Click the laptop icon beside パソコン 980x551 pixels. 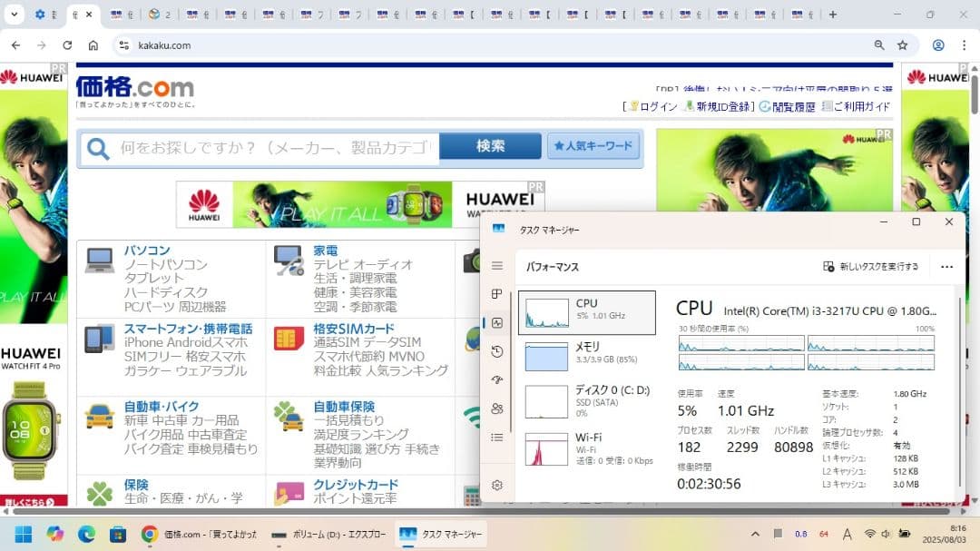[100, 261]
